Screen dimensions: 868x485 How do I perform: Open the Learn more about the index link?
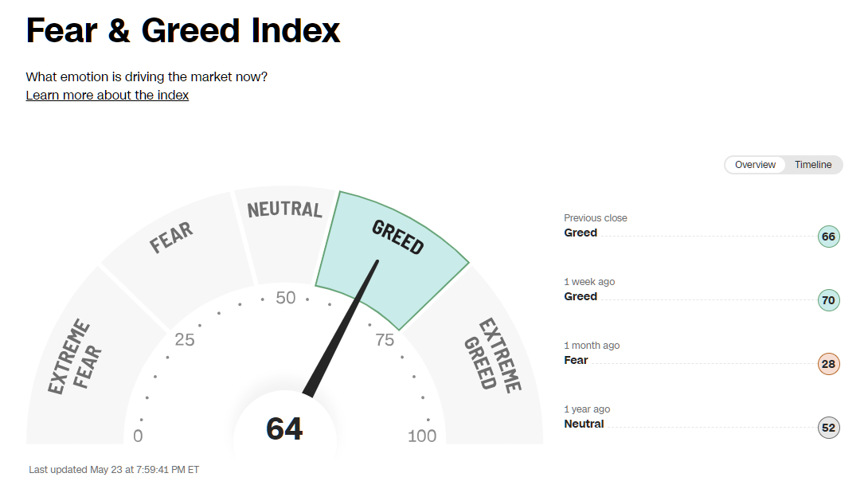107,95
